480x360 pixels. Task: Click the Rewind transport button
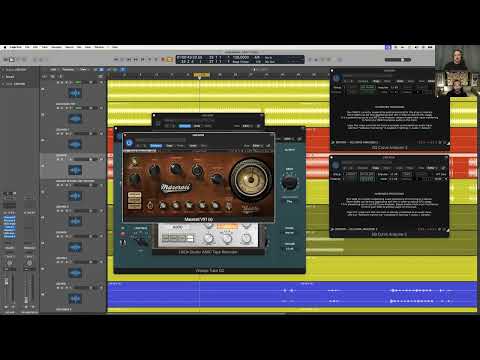coord(129,59)
